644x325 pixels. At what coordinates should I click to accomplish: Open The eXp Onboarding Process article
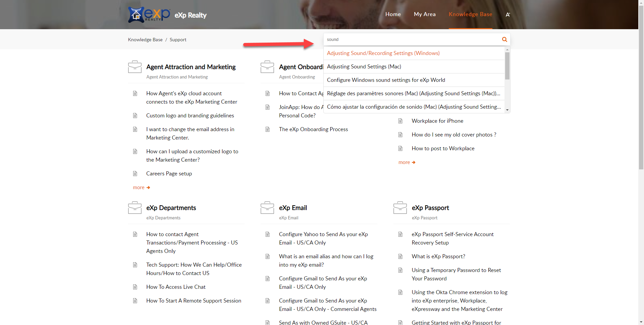pos(313,129)
